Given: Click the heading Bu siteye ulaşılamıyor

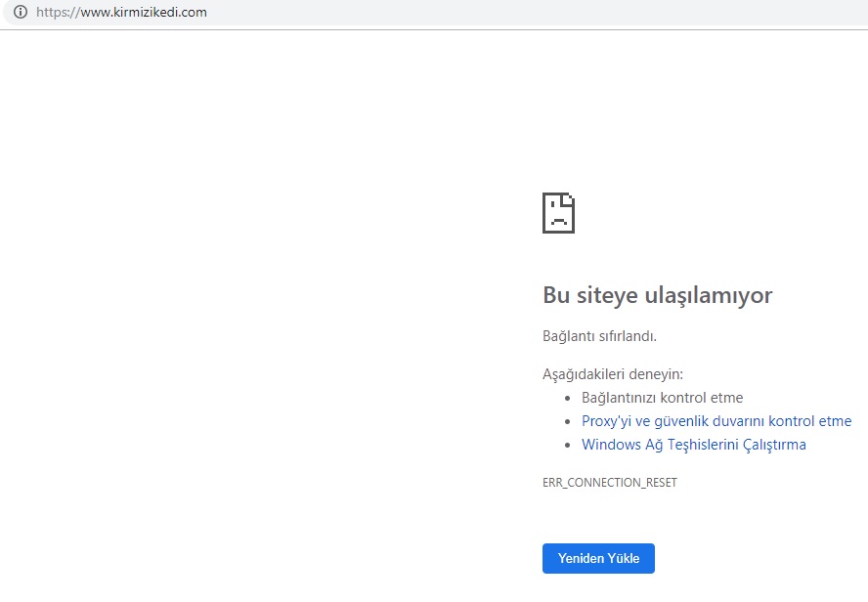Looking at the screenshot, I should 657,295.
